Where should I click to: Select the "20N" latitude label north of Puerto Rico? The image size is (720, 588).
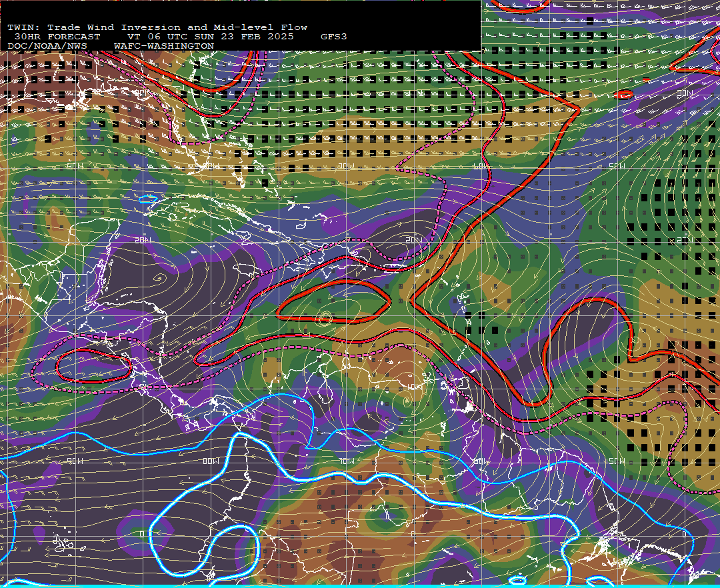[414, 240]
